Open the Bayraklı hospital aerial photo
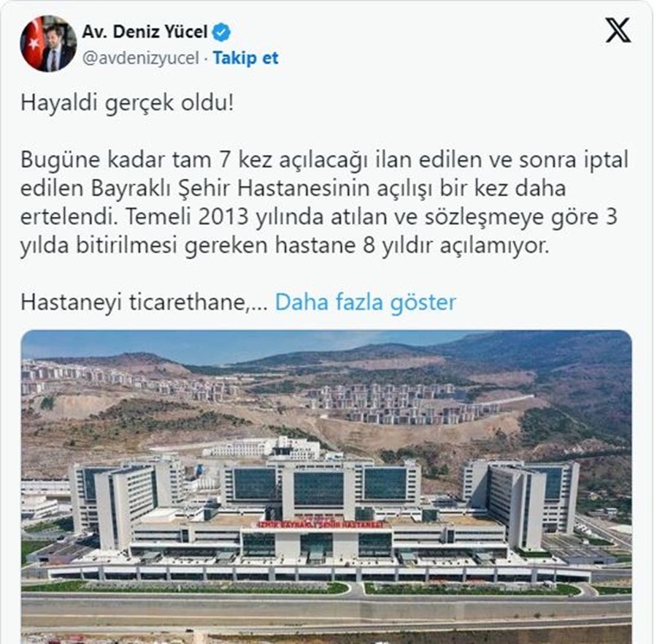 click(x=326, y=487)
